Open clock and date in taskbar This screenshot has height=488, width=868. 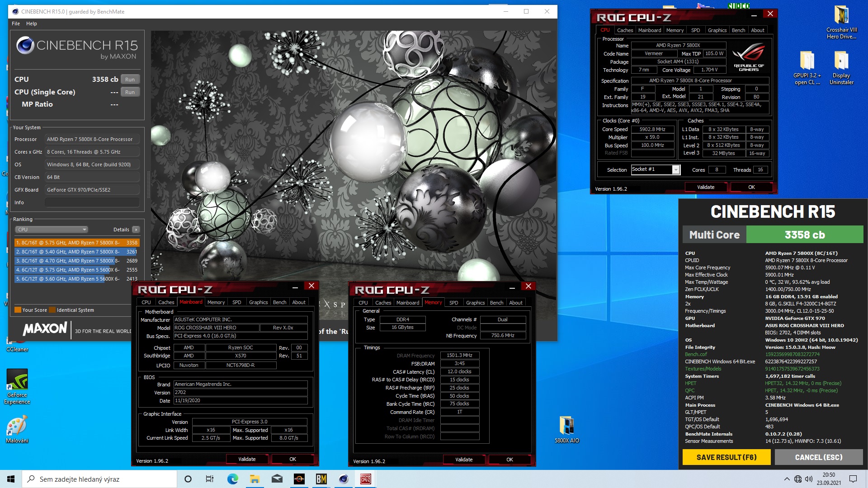coord(829,479)
